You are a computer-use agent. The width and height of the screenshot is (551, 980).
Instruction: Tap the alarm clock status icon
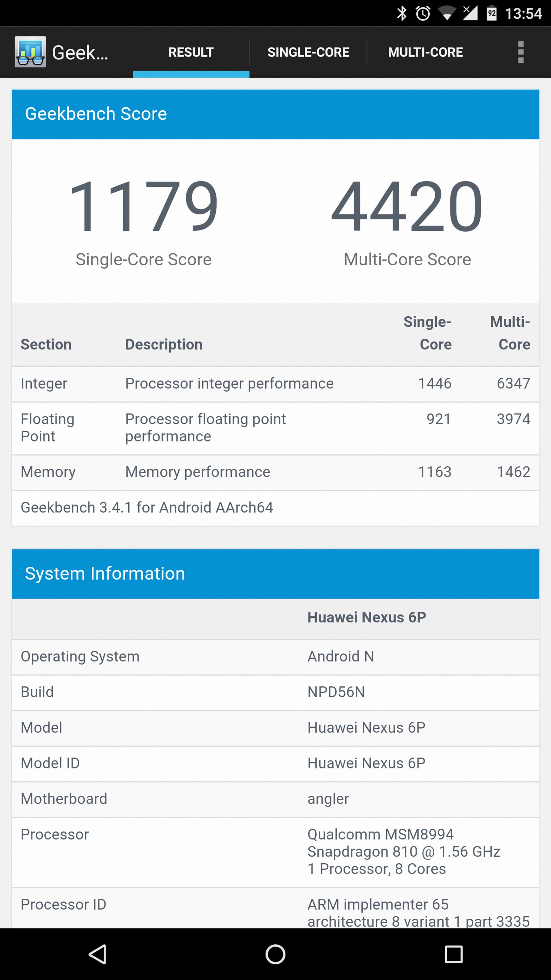(x=423, y=14)
